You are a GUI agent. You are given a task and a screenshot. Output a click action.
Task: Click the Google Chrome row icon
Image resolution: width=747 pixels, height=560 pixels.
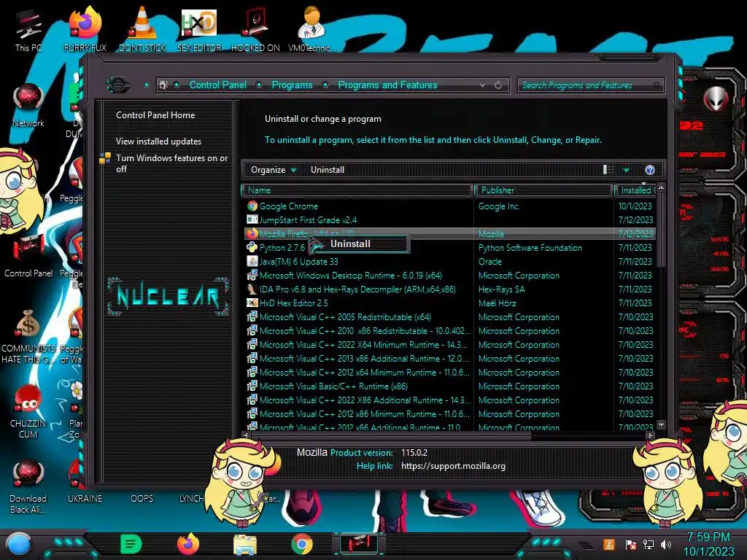(x=252, y=206)
